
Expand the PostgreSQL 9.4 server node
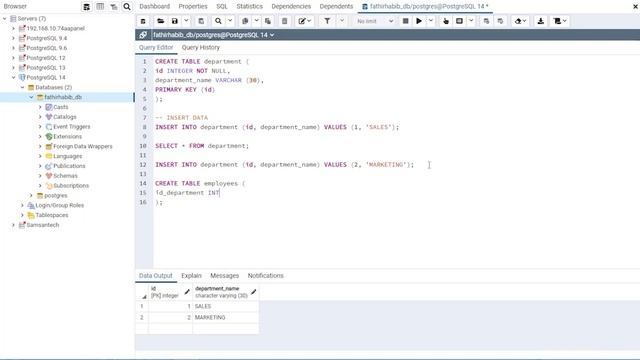[13, 38]
